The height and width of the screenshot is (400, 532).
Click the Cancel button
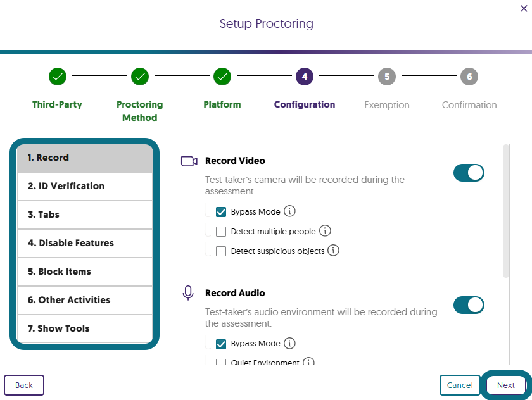(x=460, y=385)
